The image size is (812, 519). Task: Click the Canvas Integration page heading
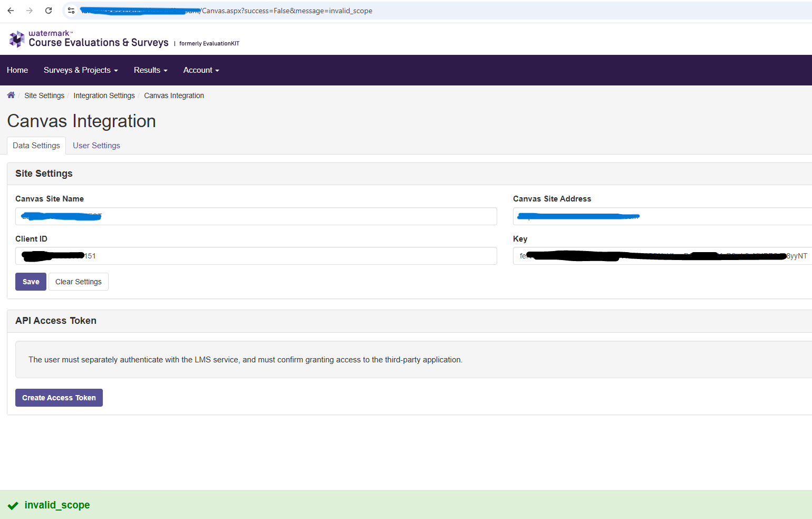[81, 121]
